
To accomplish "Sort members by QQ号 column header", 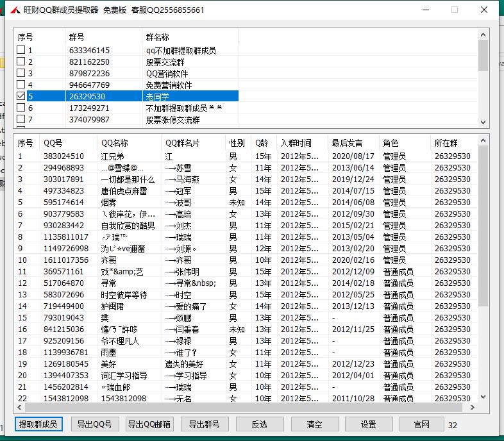I will coord(68,143).
